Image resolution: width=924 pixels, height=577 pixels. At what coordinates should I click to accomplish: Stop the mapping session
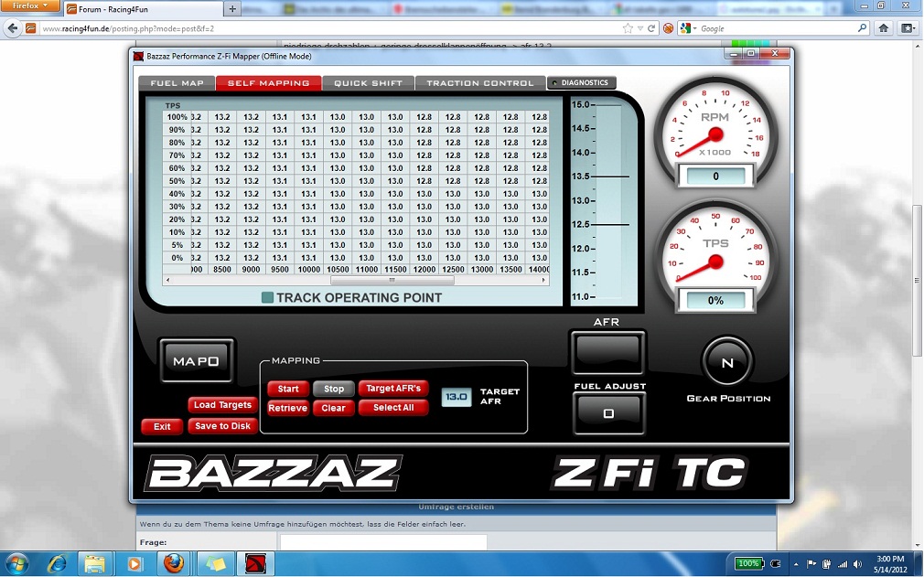[334, 389]
